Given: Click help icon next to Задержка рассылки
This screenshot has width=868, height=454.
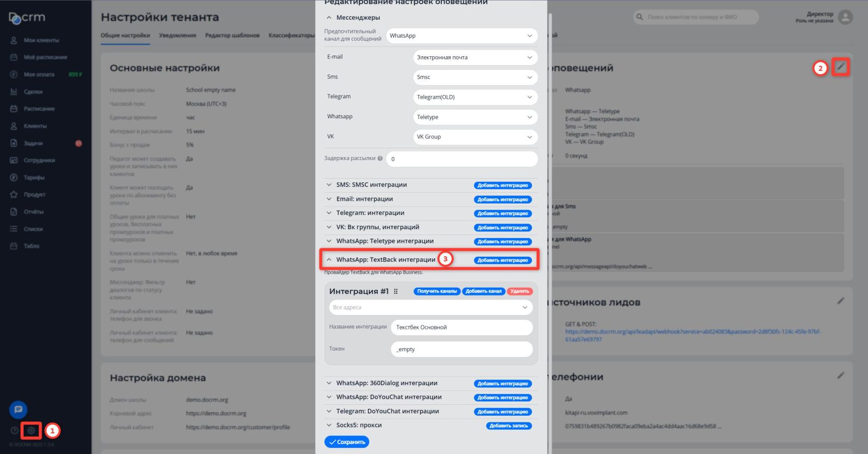Looking at the screenshot, I should click(x=380, y=159).
